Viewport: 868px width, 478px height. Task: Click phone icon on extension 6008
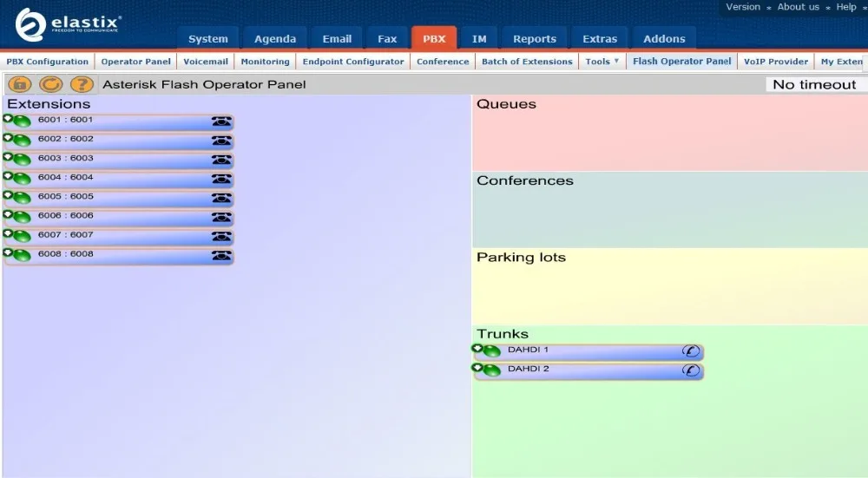[221, 256]
